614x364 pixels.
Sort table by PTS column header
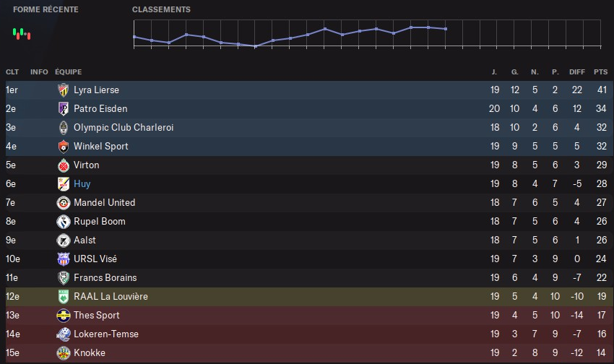click(600, 71)
